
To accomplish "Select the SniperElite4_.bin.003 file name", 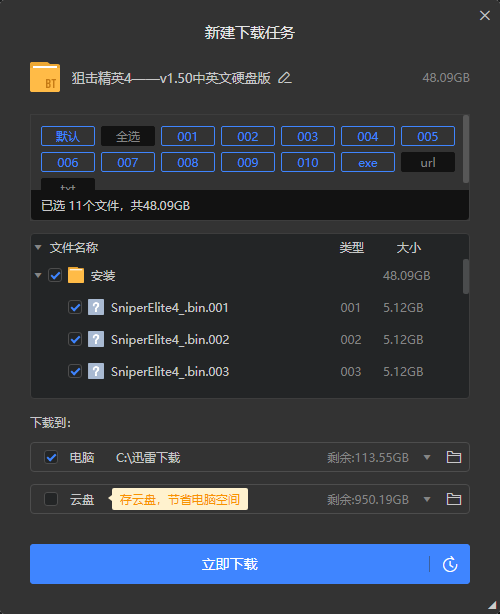I will [x=170, y=372].
